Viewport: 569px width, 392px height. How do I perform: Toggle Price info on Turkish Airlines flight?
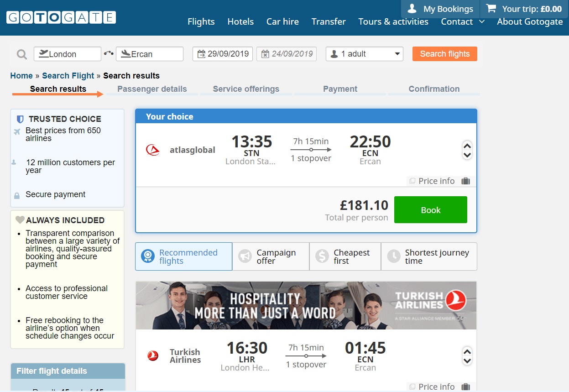432,387
